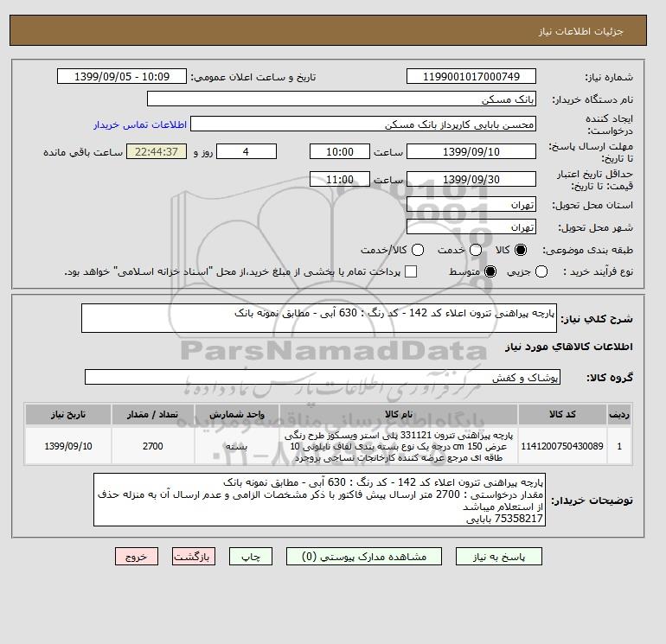Click the واحد شمارش column header
This screenshot has width=666, height=644.
click(237, 414)
